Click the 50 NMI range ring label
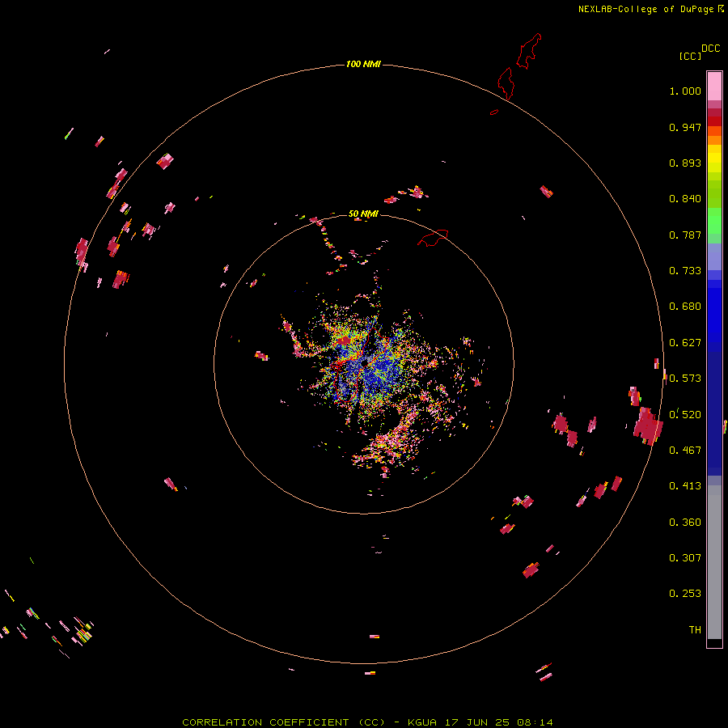 [x=363, y=214]
